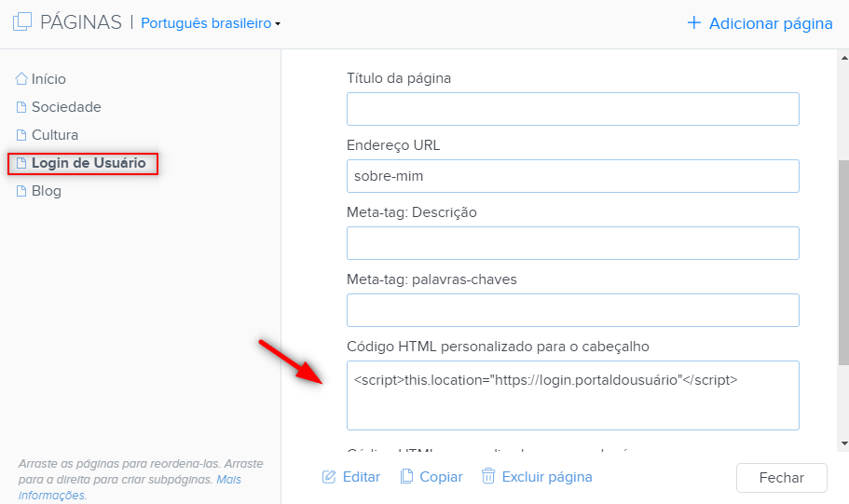Select the Login de Usuário page
This screenshot has height=504, width=849.
(89, 163)
